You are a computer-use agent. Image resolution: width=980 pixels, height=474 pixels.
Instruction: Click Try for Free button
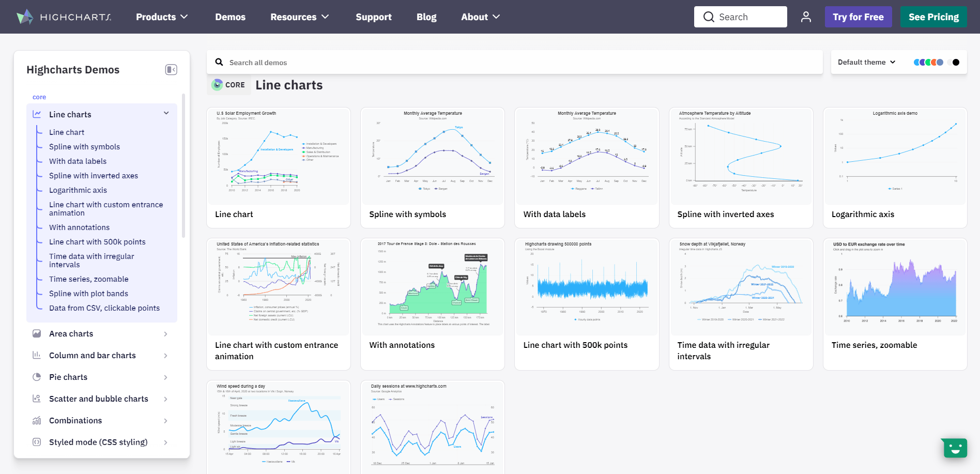pos(858,17)
